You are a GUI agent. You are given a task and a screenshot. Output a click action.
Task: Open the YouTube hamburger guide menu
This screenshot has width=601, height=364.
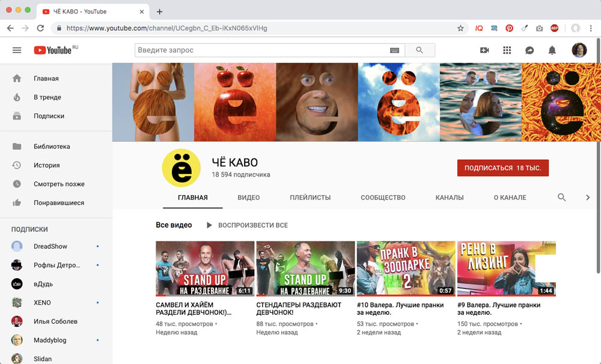17,50
